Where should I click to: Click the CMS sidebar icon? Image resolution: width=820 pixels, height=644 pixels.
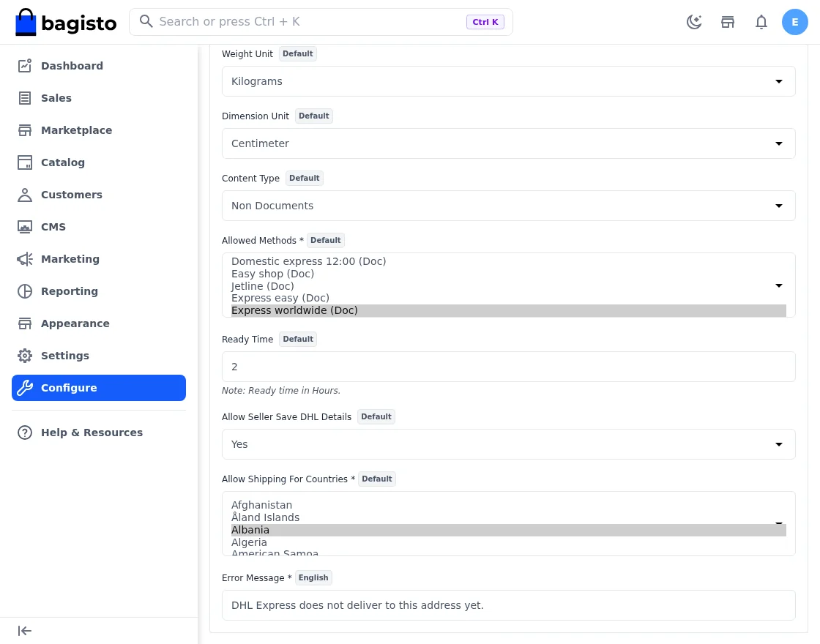25,227
